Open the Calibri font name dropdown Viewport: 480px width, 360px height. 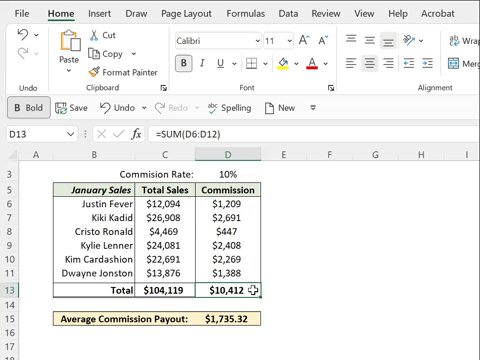(x=258, y=41)
